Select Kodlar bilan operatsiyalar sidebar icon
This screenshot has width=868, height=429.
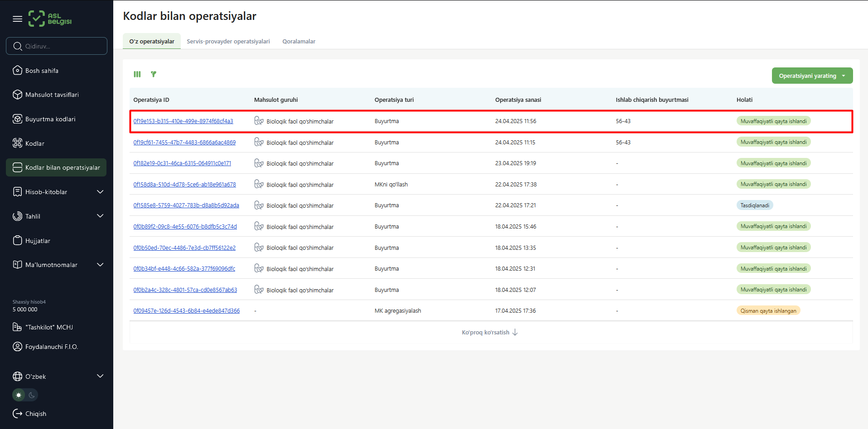(17, 167)
